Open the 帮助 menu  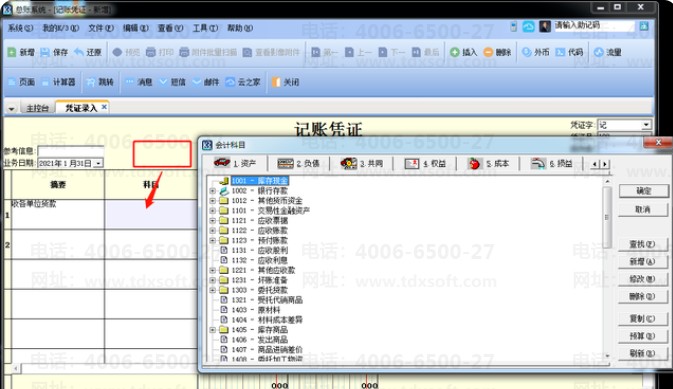[240, 28]
